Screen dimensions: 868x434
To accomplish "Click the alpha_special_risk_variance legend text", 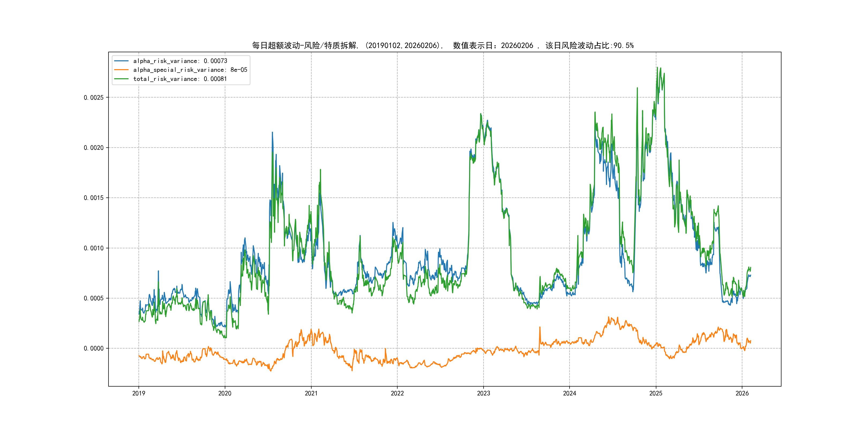I will tap(190, 70).
